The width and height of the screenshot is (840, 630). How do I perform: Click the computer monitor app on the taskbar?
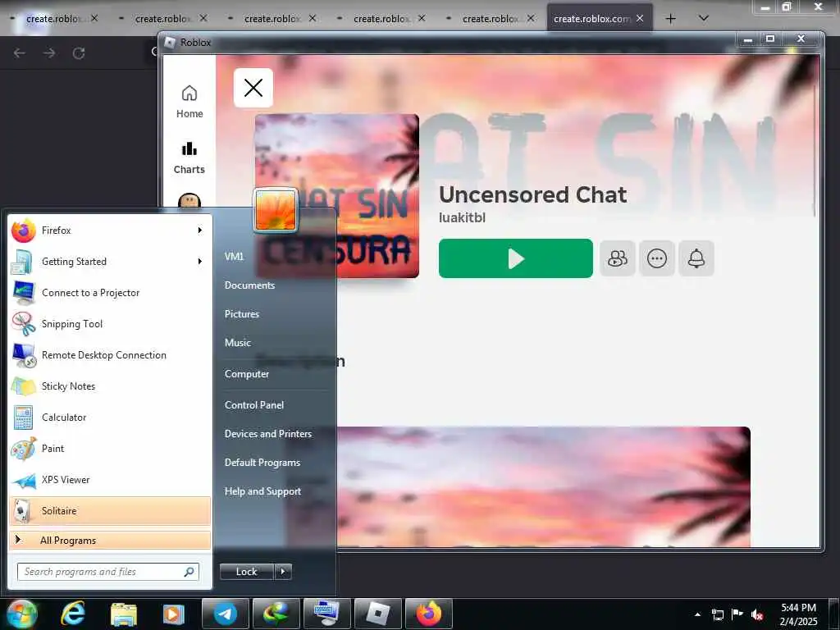[326, 614]
